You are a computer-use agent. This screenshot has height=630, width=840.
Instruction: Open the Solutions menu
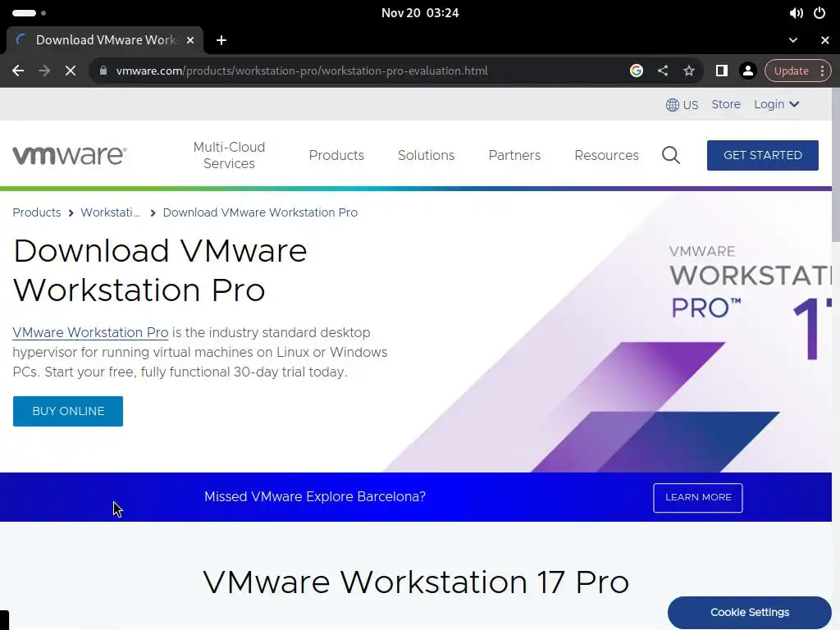(426, 155)
